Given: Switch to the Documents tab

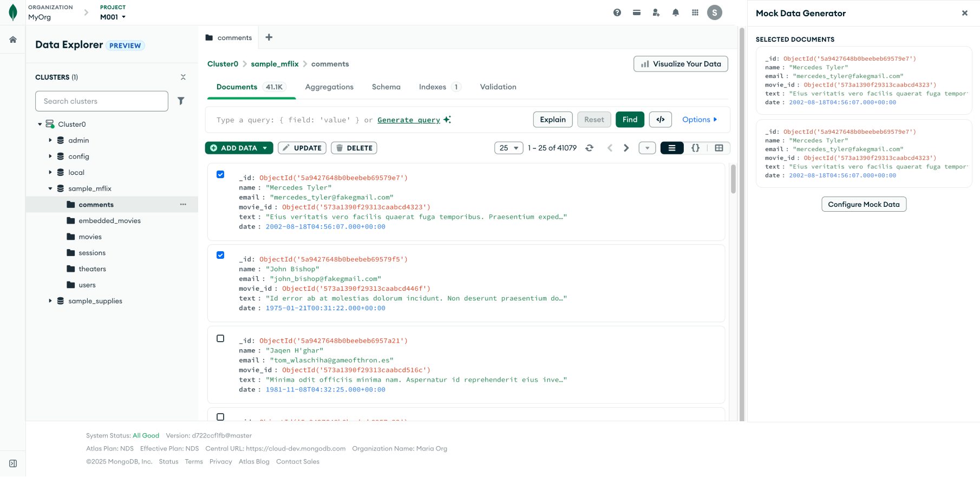Looking at the screenshot, I should 251,87.
